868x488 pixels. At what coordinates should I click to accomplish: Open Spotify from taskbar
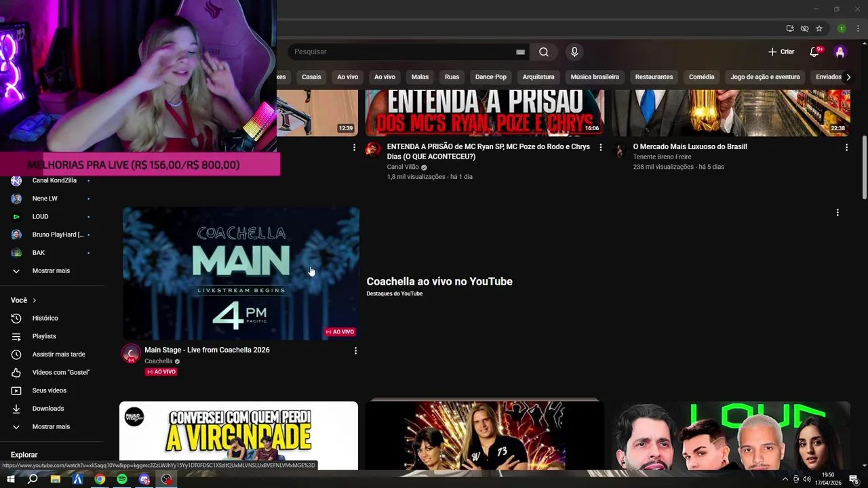tap(122, 479)
